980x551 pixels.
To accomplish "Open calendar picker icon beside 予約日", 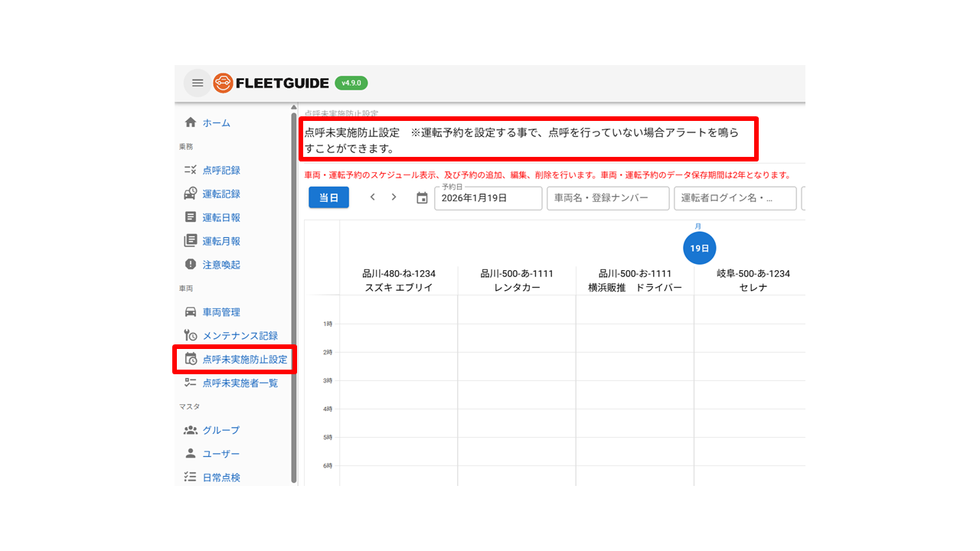I will coord(422,198).
